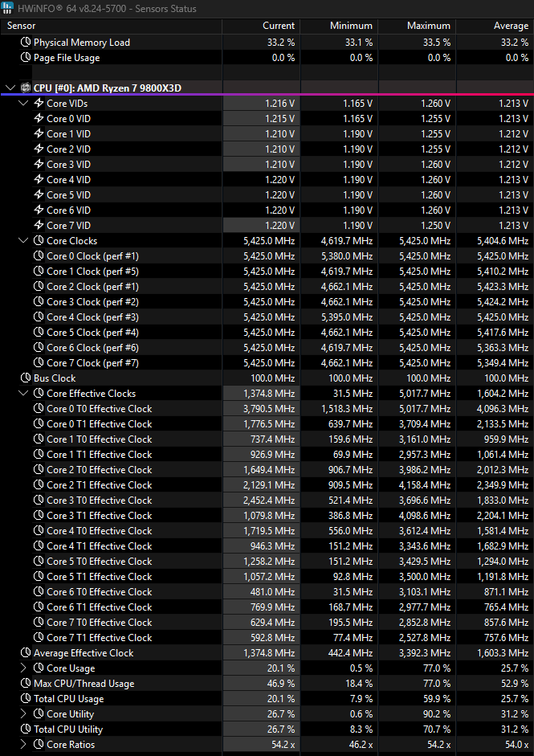Image resolution: width=534 pixels, height=756 pixels.
Task: Click the clock icon beside Core 2 T1 Effective Clock
Action: tap(39, 485)
